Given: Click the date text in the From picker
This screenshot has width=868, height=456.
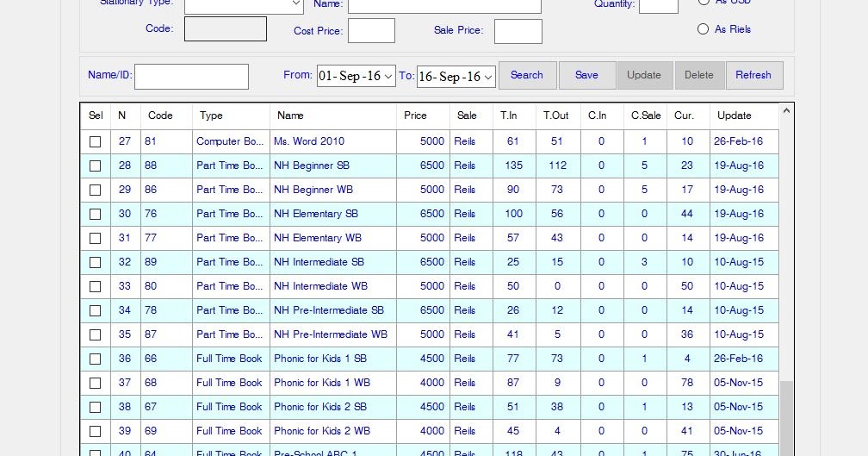Looking at the screenshot, I should pyautogui.click(x=350, y=77).
